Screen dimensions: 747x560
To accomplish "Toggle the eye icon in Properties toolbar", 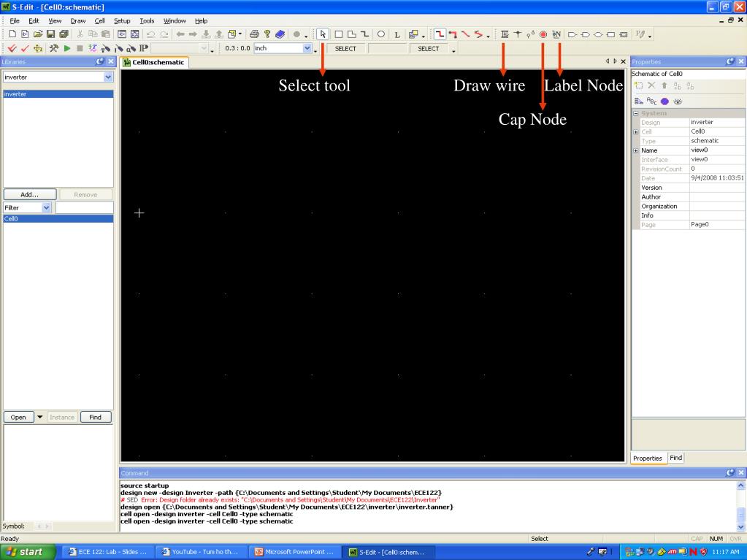I will click(678, 101).
